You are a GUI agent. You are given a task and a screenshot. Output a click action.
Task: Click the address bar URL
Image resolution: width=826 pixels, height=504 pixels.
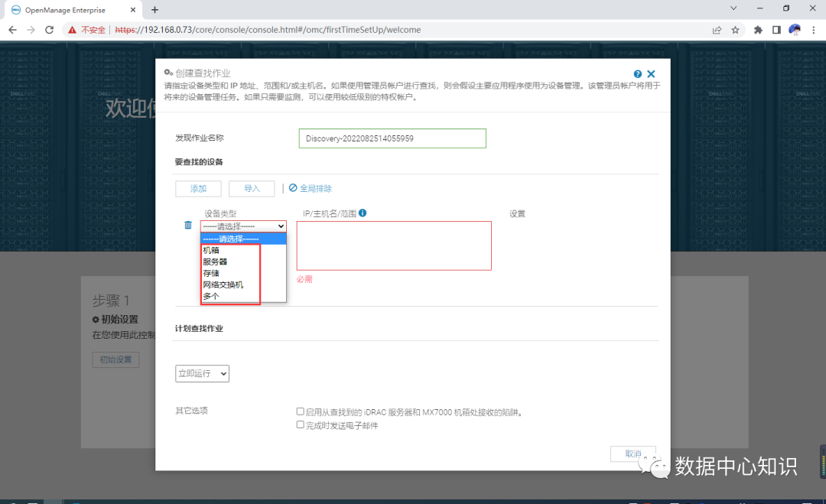(x=268, y=30)
